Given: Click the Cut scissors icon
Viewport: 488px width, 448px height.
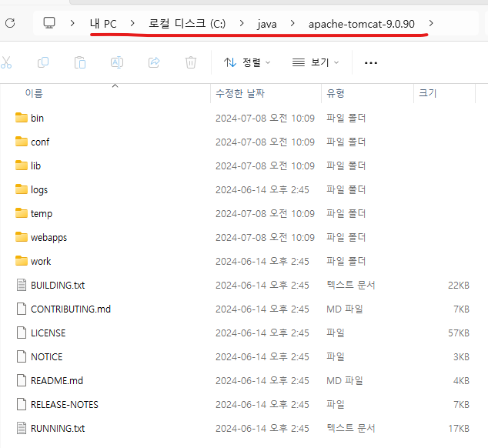Looking at the screenshot, I should (x=5, y=62).
